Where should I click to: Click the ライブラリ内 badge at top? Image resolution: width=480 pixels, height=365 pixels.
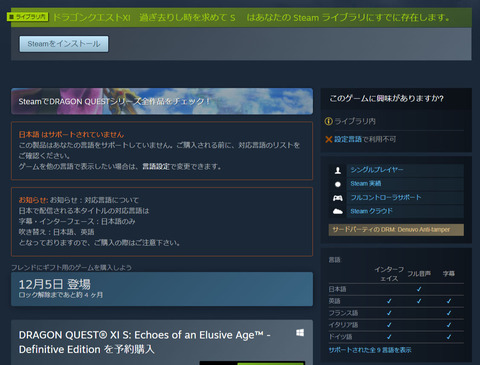coord(28,17)
